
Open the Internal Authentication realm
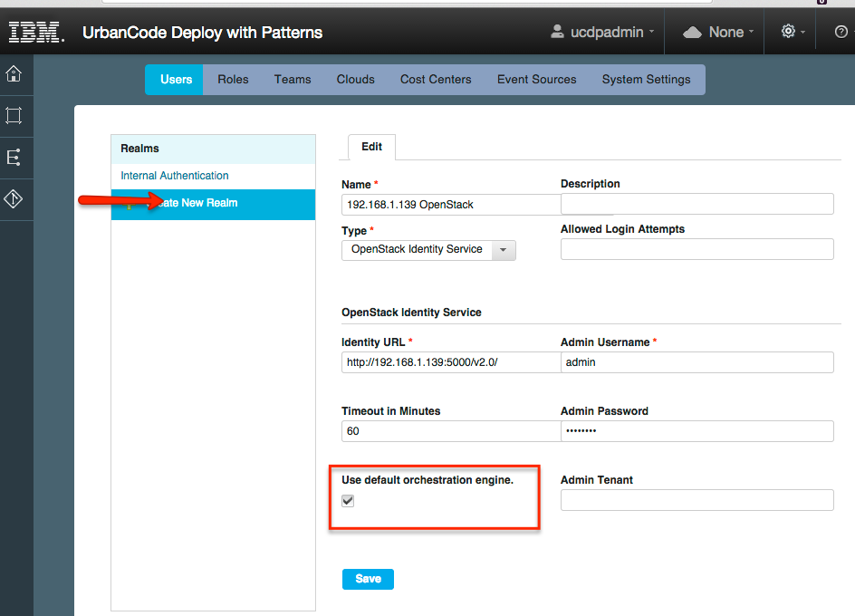175,176
